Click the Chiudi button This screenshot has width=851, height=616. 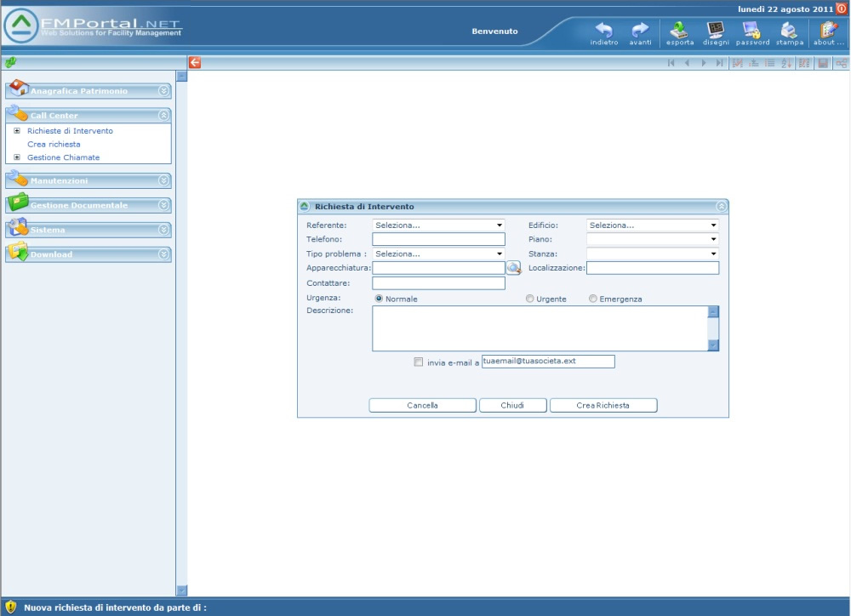click(x=512, y=406)
